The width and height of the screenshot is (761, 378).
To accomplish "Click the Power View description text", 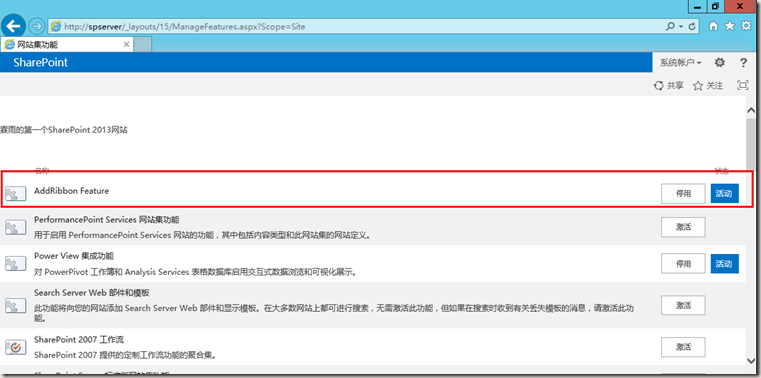I will [x=196, y=272].
